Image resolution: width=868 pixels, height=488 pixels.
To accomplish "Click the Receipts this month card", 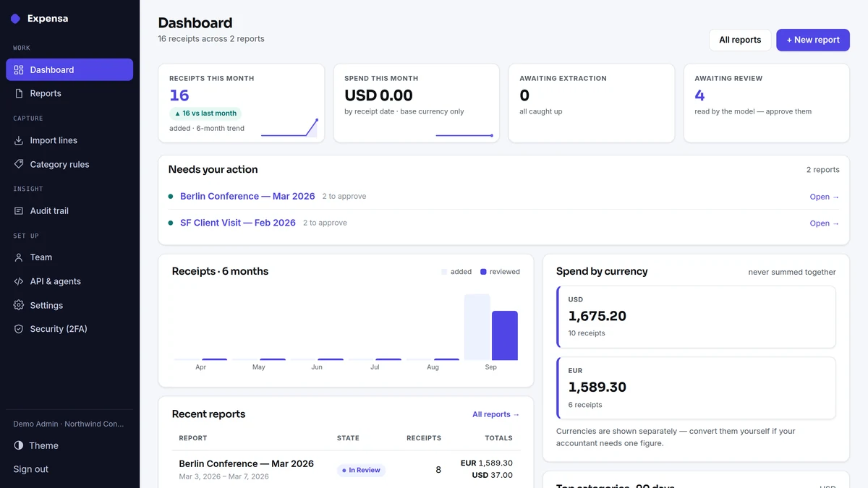I will click(241, 103).
